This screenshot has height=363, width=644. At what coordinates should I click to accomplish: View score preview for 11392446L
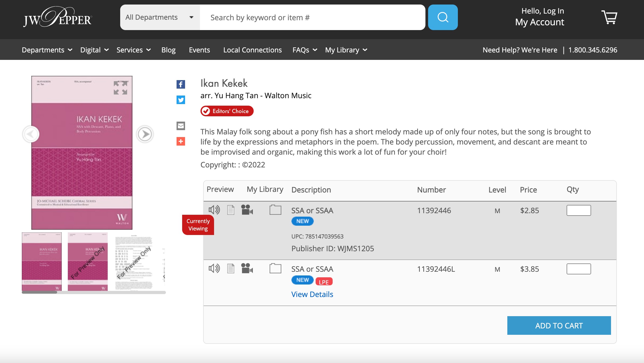[231, 269]
